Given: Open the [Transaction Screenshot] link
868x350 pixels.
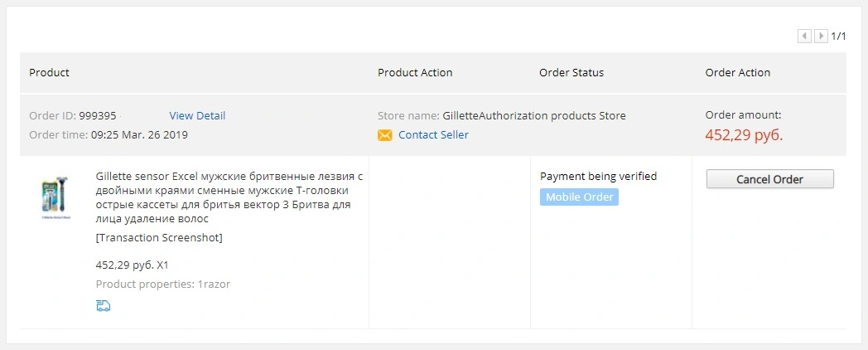Looking at the screenshot, I should tap(159, 238).
